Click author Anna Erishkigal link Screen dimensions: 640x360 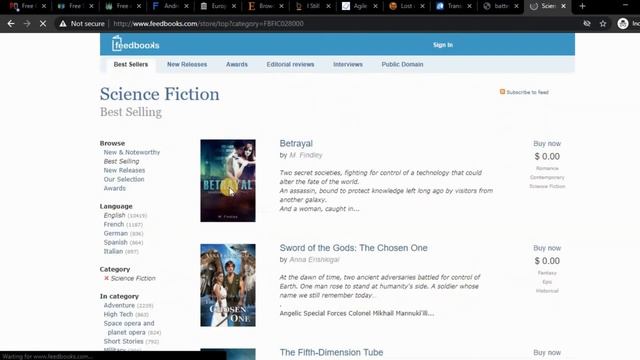coord(314,260)
